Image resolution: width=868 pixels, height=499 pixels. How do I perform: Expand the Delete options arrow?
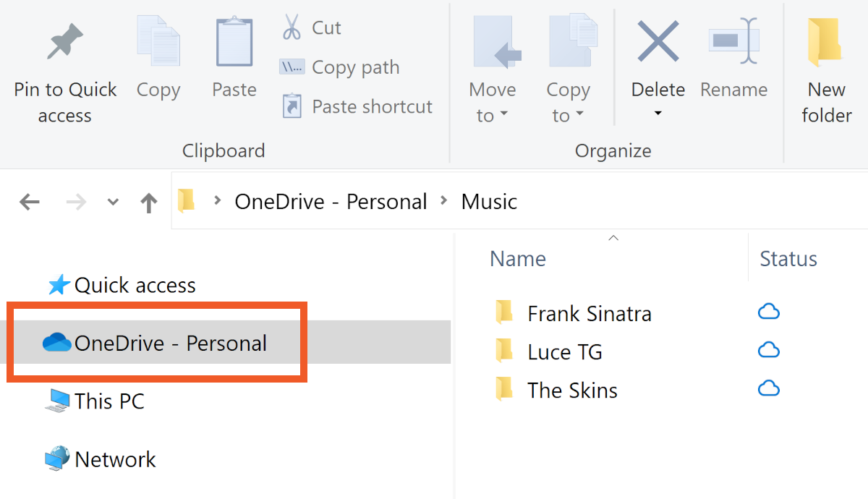(658, 114)
